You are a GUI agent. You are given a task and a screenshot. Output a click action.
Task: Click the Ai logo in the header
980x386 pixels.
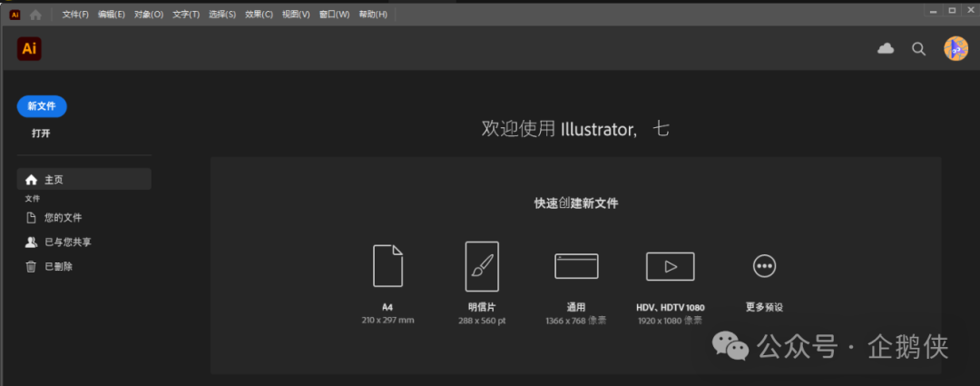29,49
